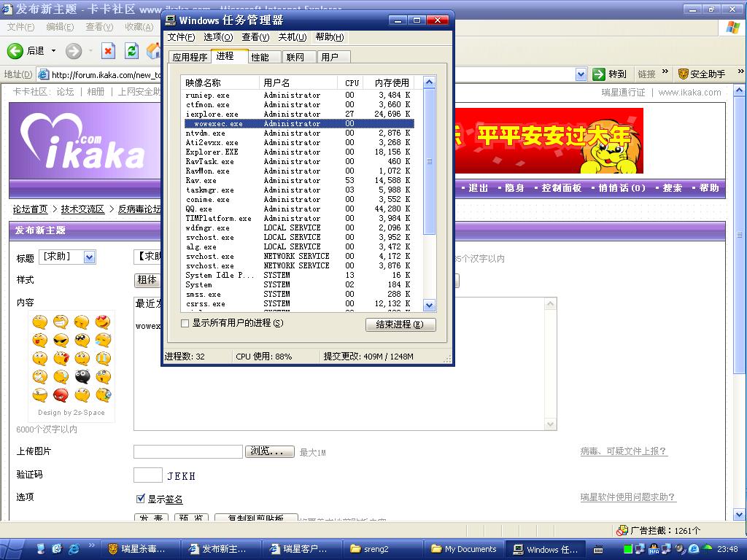Click the address bar page icon
Screen dimensions: 747x560
point(43,74)
